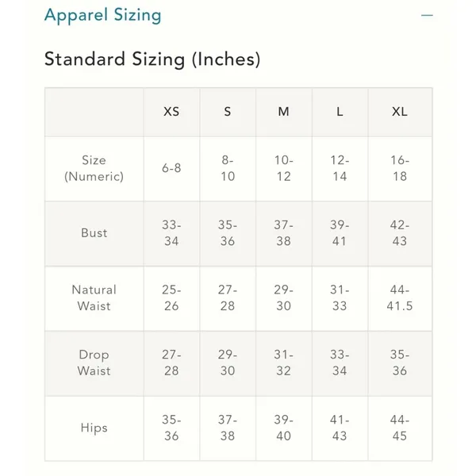The height and width of the screenshot is (476, 476).
Task: Click the Size (Numeric) row label
Action: point(94,168)
